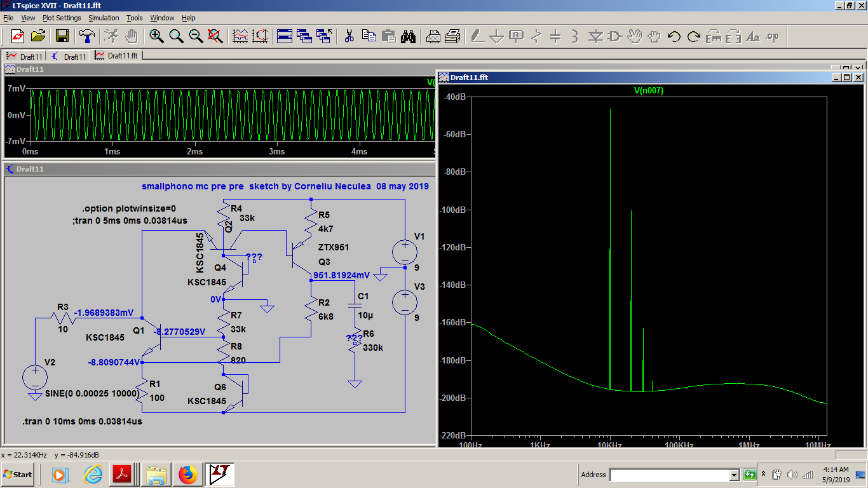The image size is (868, 488).
Task: Select the Move open-hand tool
Action: [x=635, y=36]
